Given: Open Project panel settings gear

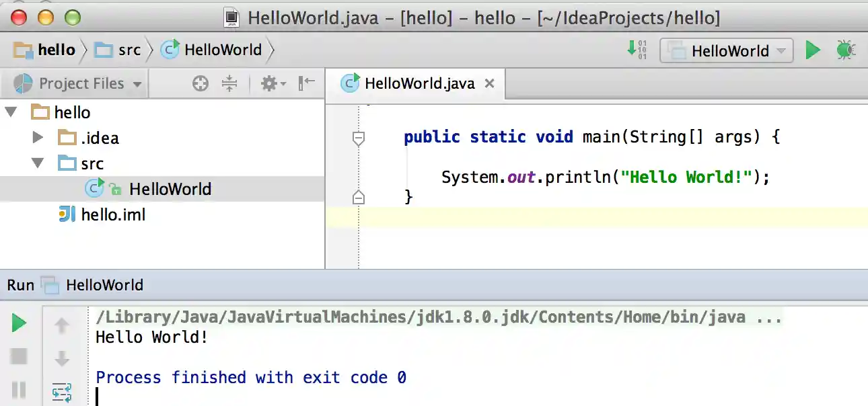Looking at the screenshot, I should click(271, 83).
